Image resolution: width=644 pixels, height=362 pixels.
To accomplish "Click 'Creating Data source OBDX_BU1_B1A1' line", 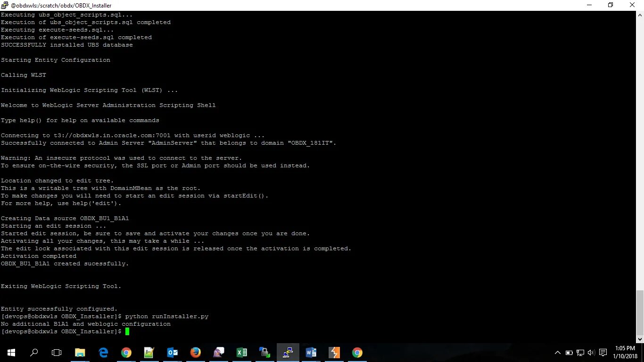I will click(x=65, y=218).
